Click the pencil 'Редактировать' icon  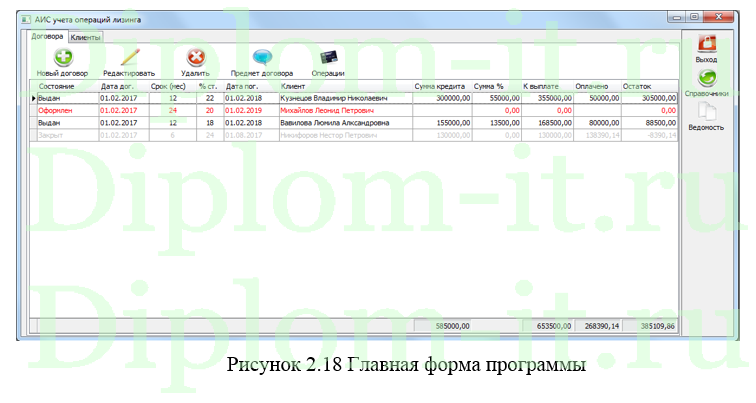pyautogui.click(x=129, y=58)
